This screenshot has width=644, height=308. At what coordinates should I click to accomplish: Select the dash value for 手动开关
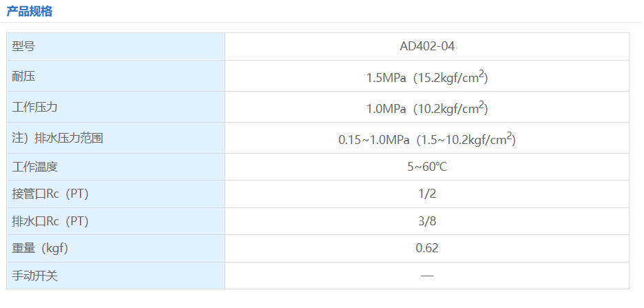click(427, 276)
